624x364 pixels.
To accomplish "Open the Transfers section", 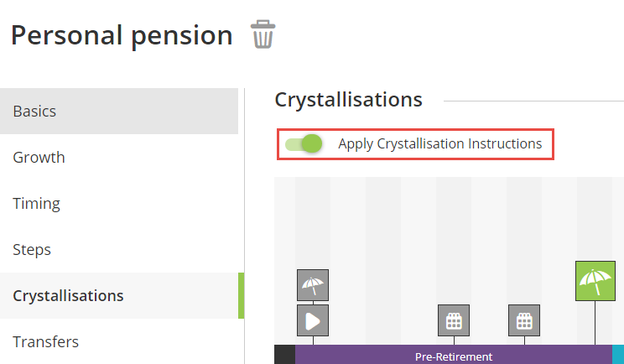I will [119, 341].
